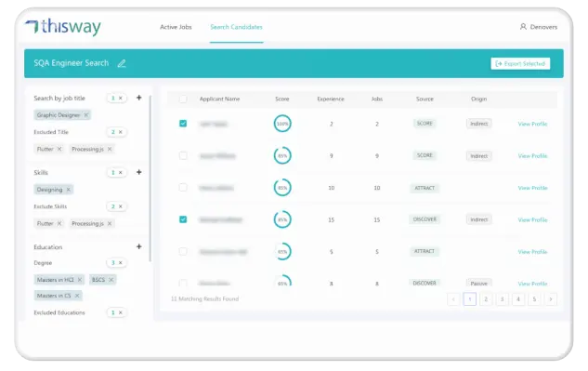The height and width of the screenshot is (371, 588).
Task: Toggle the select-all applicants checkbox
Action: [x=183, y=99]
